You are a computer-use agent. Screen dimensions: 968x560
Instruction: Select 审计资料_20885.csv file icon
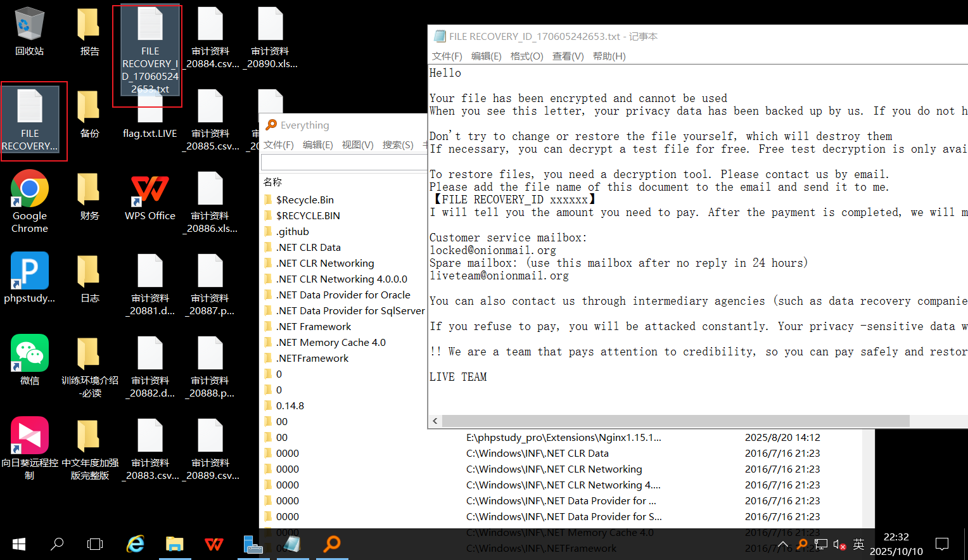210,120
